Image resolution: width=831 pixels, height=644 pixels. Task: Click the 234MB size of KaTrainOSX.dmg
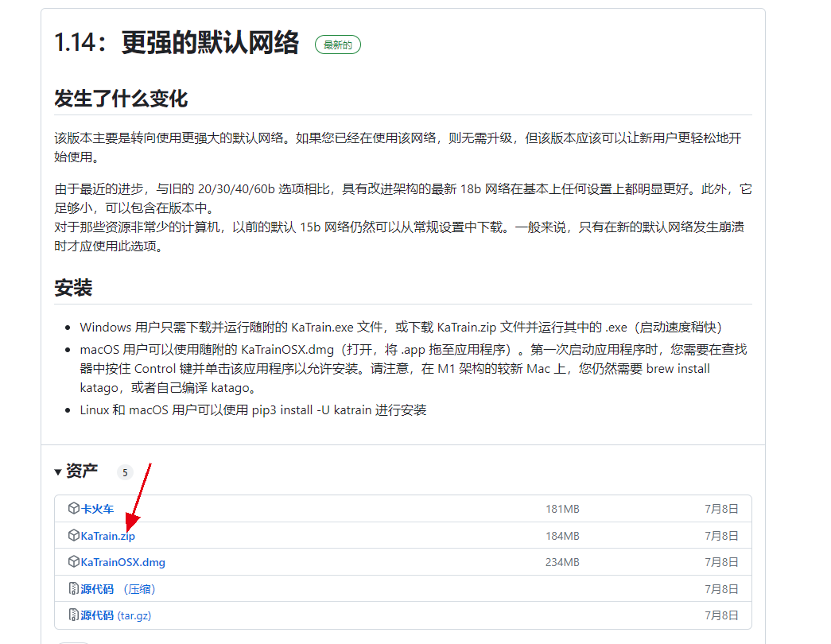pyautogui.click(x=562, y=562)
